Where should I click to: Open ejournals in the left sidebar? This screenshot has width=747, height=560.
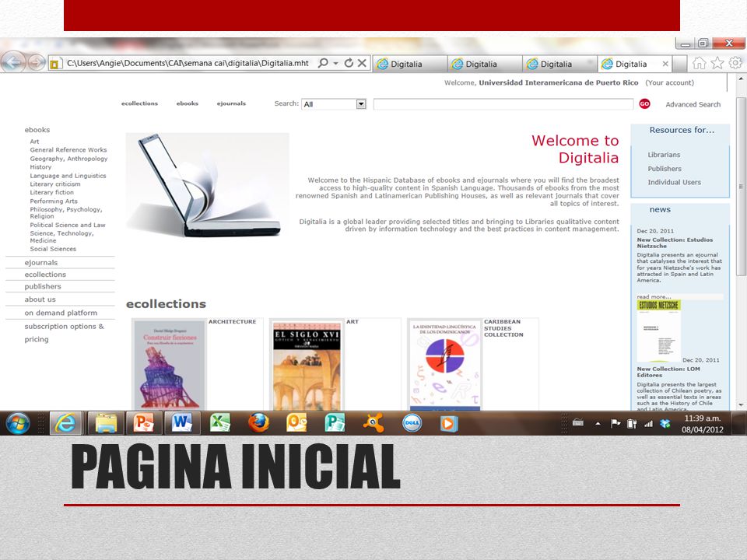coord(41,262)
